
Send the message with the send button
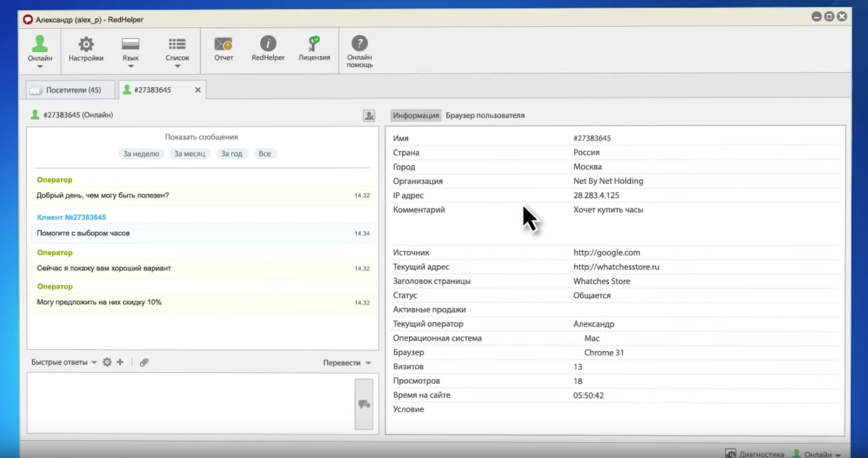364,405
